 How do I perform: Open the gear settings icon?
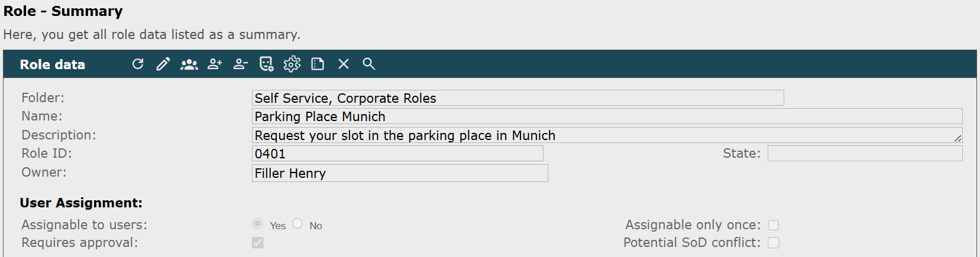point(292,64)
